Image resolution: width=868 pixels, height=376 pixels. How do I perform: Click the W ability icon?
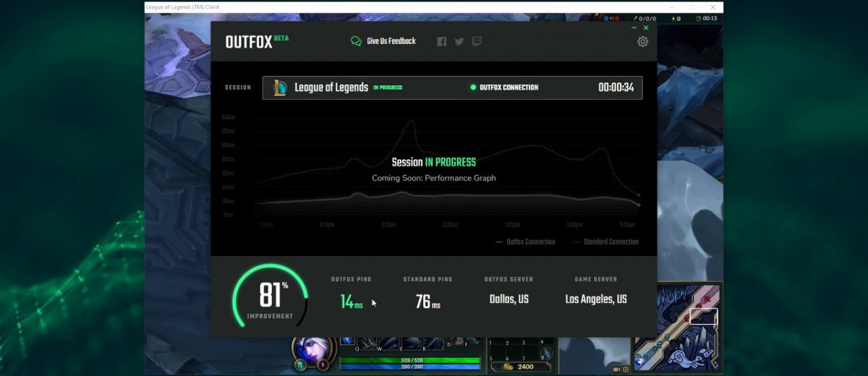click(389, 342)
